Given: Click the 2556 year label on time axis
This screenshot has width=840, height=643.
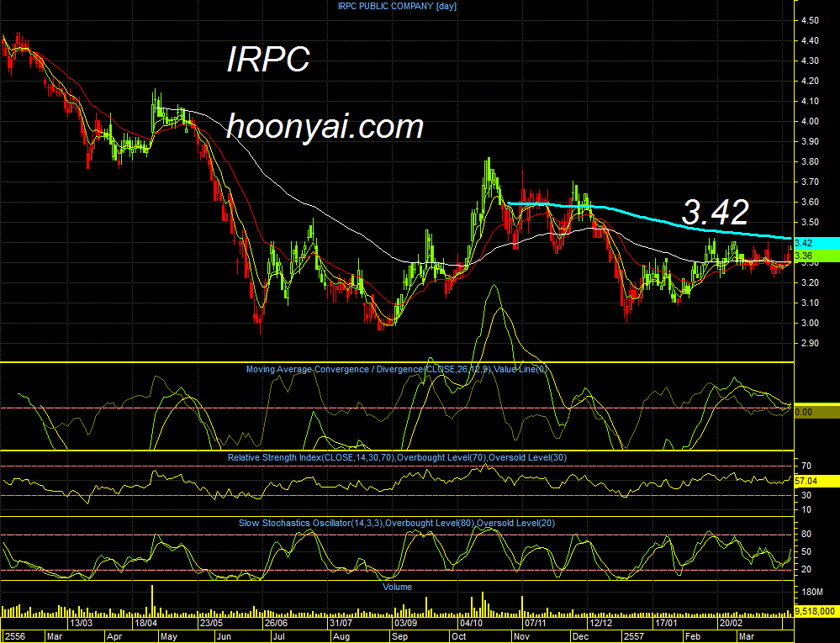Looking at the screenshot, I should 14,636.
